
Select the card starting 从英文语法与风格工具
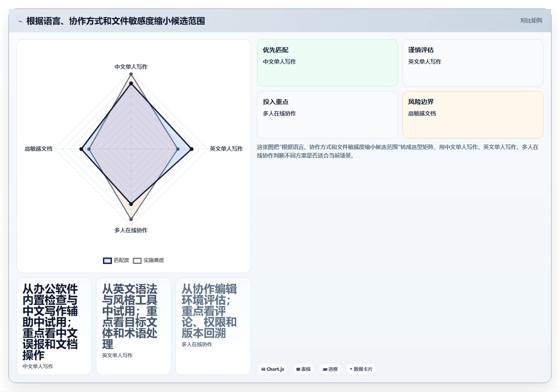point(133,326)
